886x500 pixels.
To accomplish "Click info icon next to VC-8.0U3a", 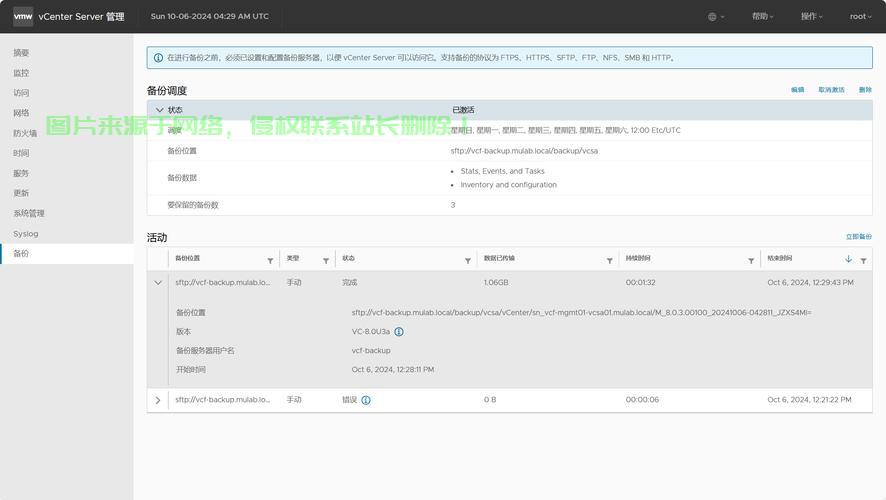I will (x=399, y=332).
